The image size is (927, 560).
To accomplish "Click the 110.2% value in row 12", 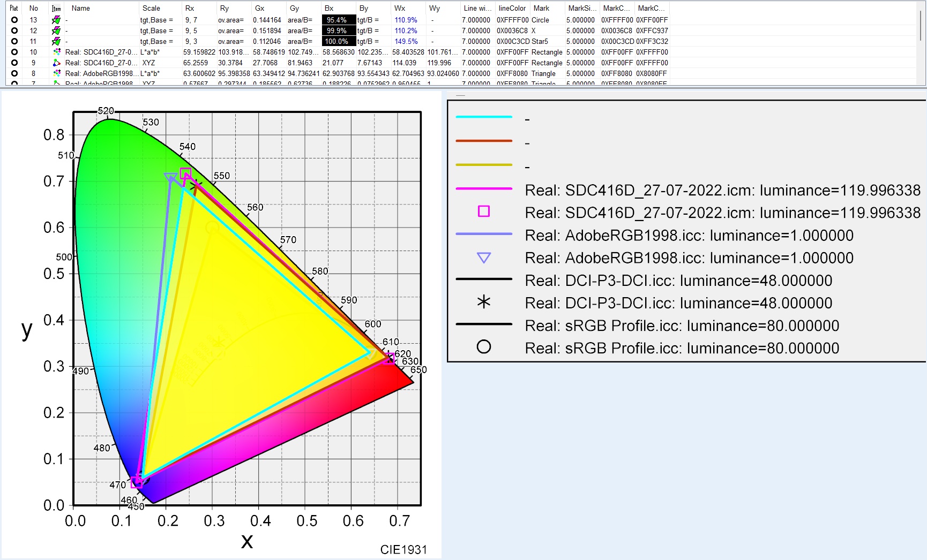I will [x=406, y=31].
